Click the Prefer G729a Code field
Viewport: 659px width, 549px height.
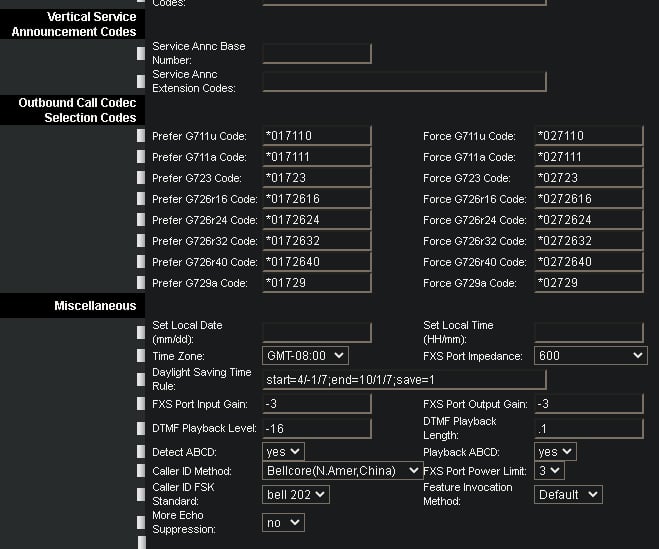click(x=317, y=283)
